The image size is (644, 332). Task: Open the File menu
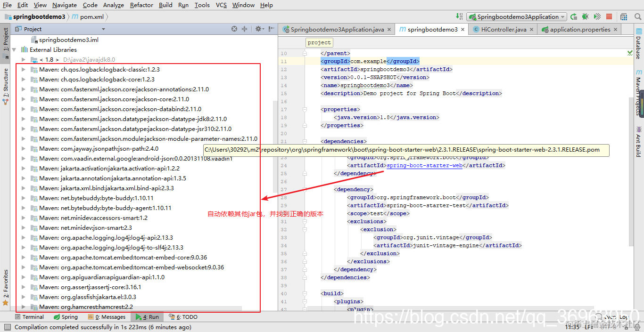(x=7, y=5)
